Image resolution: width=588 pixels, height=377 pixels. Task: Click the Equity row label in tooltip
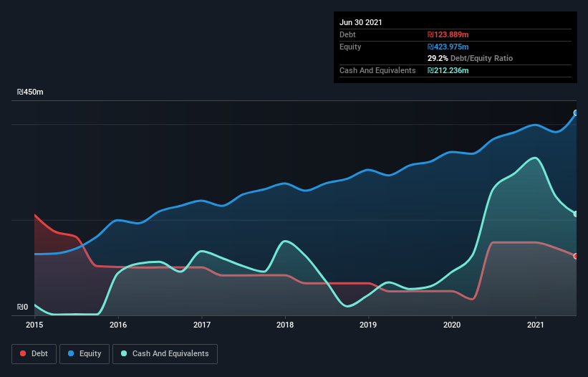tap(350, 47)
